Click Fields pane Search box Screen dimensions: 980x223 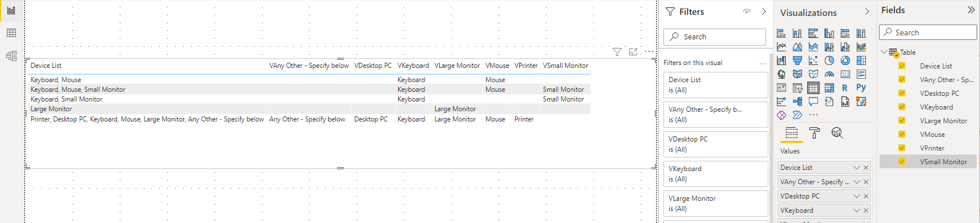coord(928,33)
